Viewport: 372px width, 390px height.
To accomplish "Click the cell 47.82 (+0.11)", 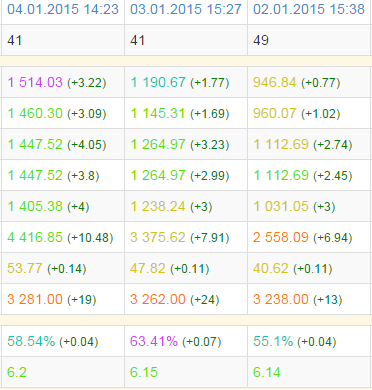I will (x=170, y=269).
